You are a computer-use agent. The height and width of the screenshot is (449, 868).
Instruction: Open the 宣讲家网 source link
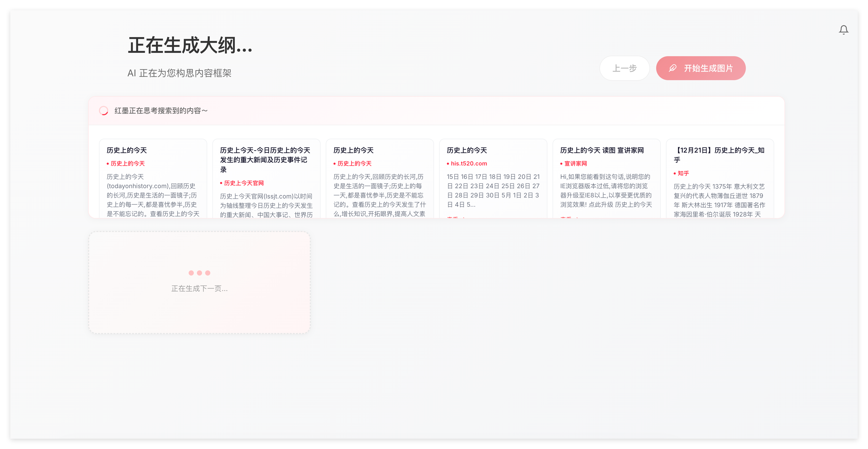(575, 163)
